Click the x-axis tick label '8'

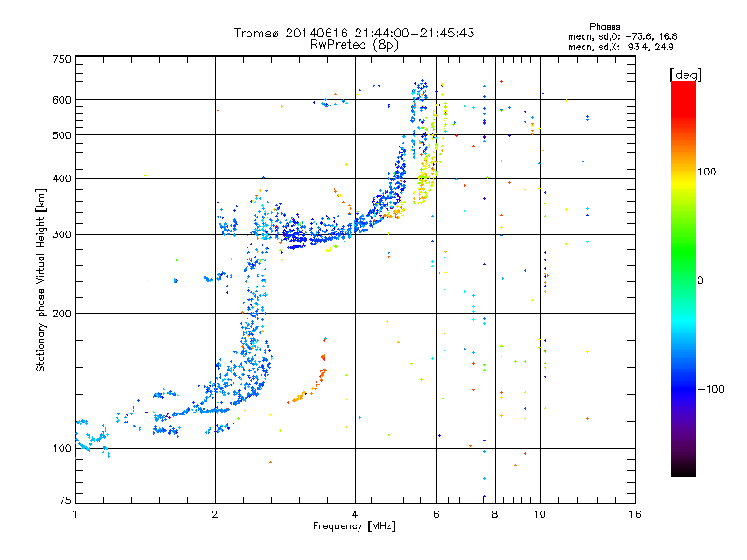[495, 514]
